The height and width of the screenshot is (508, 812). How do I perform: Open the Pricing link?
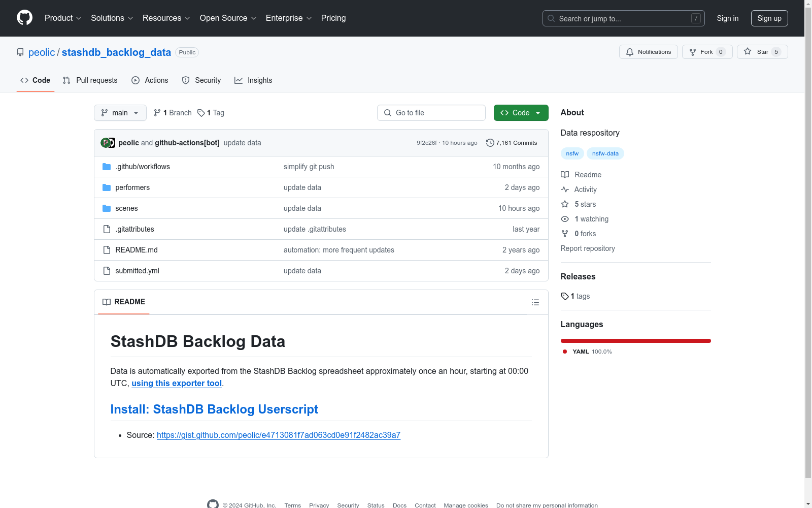click(x=333, y=18)
